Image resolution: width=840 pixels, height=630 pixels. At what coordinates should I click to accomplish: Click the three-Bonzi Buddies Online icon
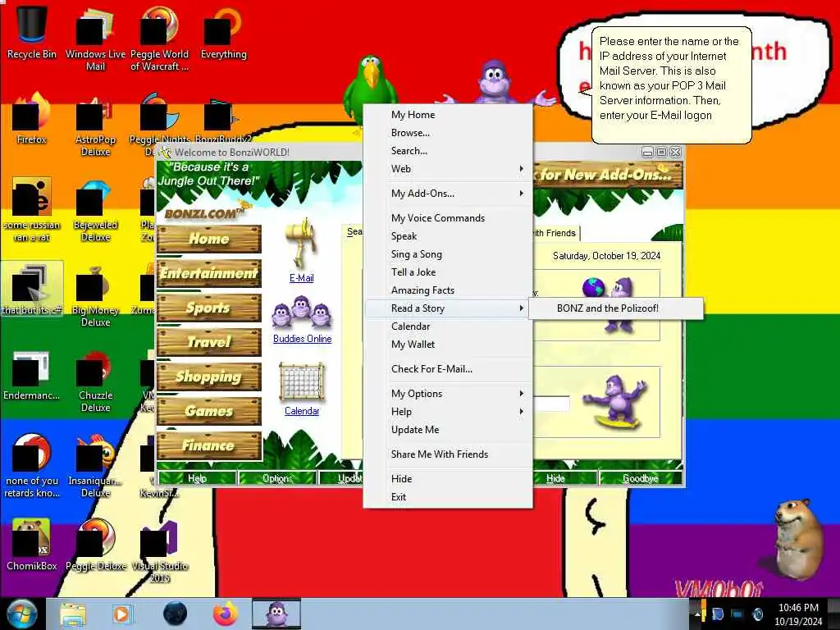click(x=302, y=313)
